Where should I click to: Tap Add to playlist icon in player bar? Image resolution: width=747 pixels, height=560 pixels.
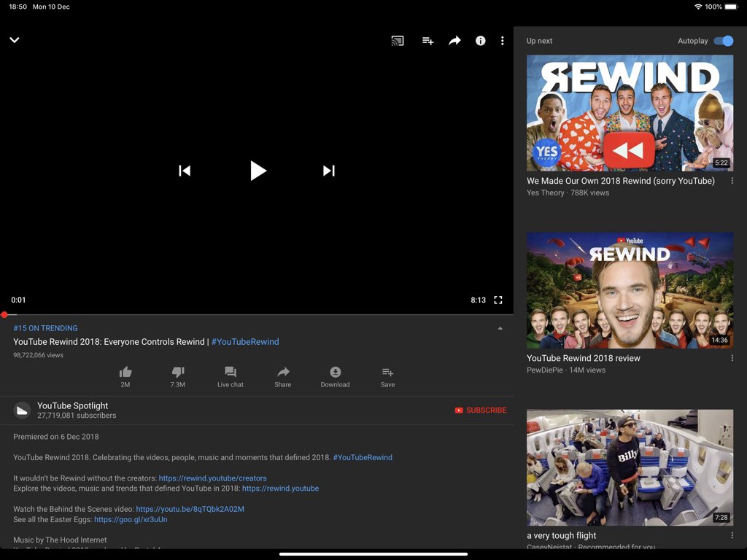[427, 41]
